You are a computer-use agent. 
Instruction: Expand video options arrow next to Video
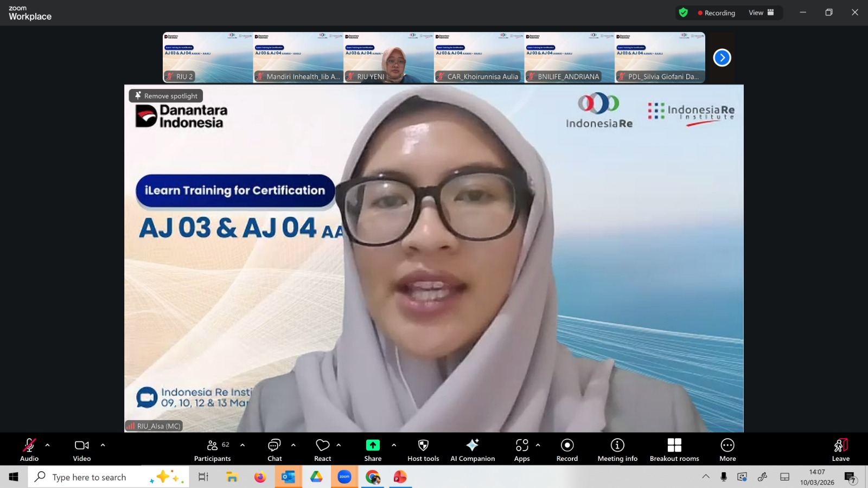pyautogui.click(x=103, y=445)
